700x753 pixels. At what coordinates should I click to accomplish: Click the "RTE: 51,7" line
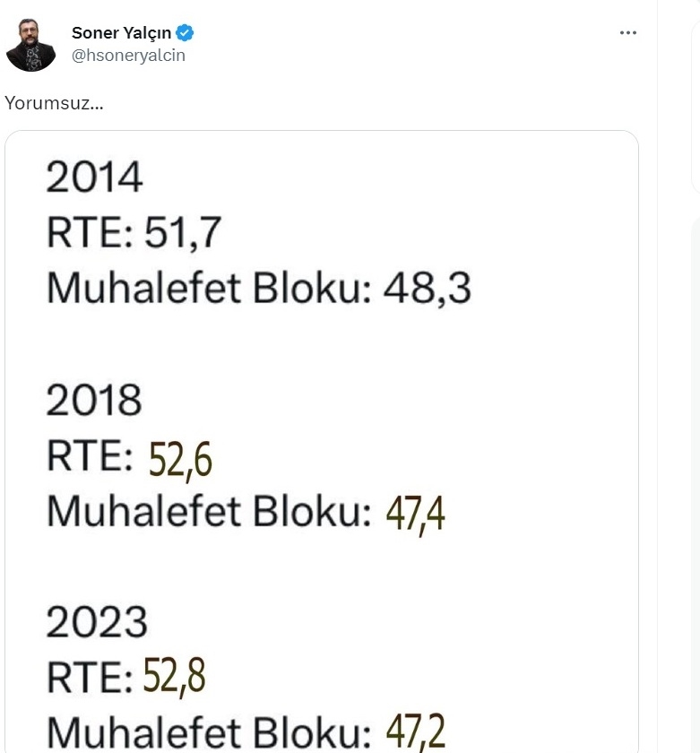(x=134, y=232)
